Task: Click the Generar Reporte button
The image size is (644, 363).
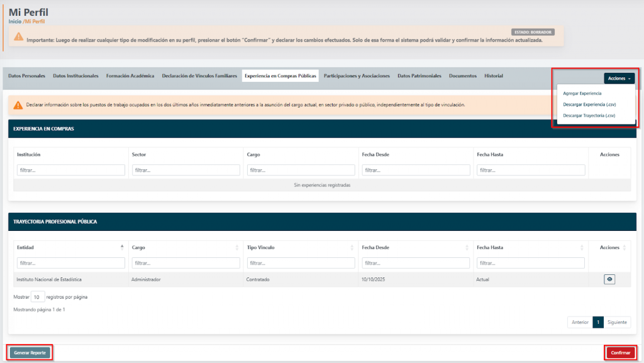Action: (30, 353)
